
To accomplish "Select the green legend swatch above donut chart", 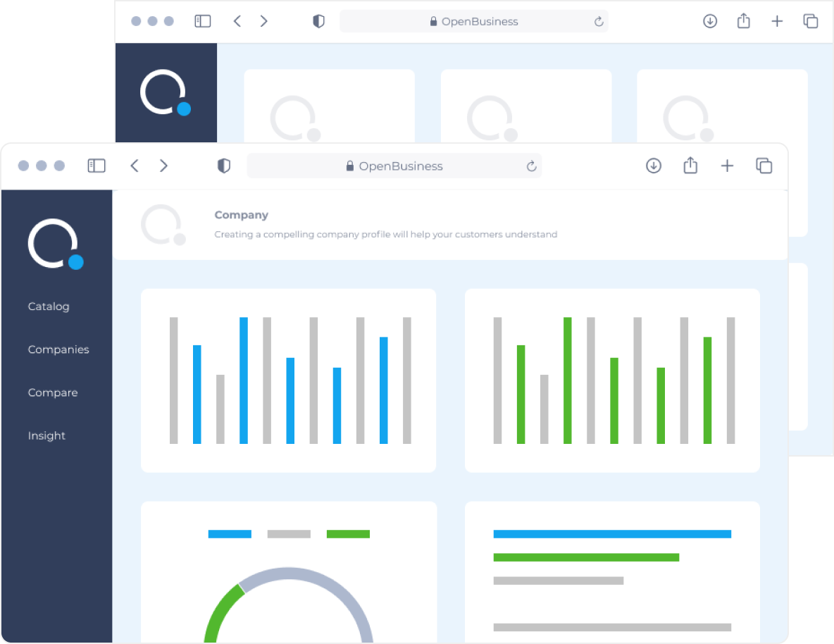I will 348,534.
